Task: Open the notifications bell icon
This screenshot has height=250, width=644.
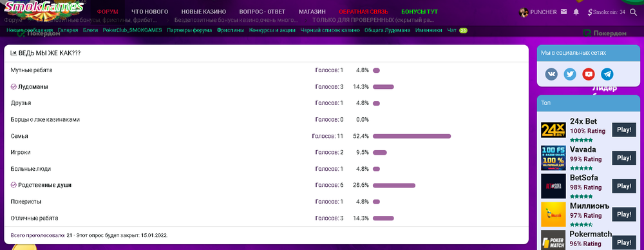Action: tap(576, 12)
